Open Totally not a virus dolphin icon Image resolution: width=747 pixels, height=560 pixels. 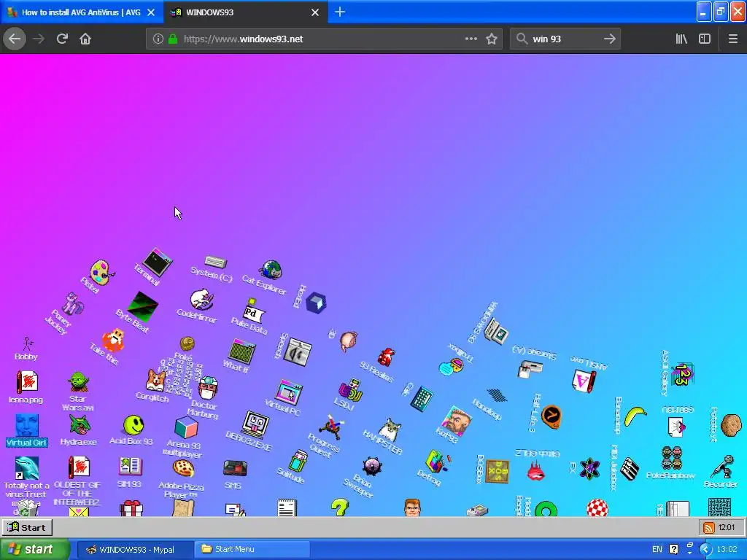(27, 467)
